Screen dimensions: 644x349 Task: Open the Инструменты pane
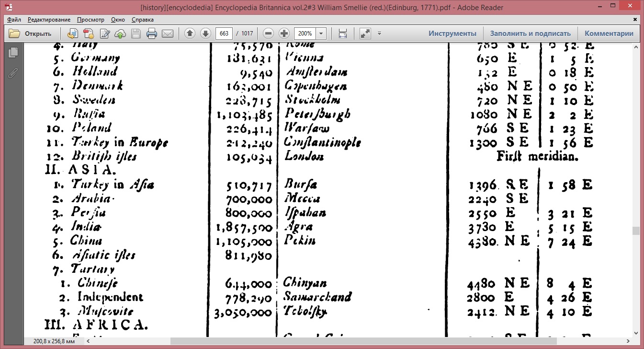(452, 34)
